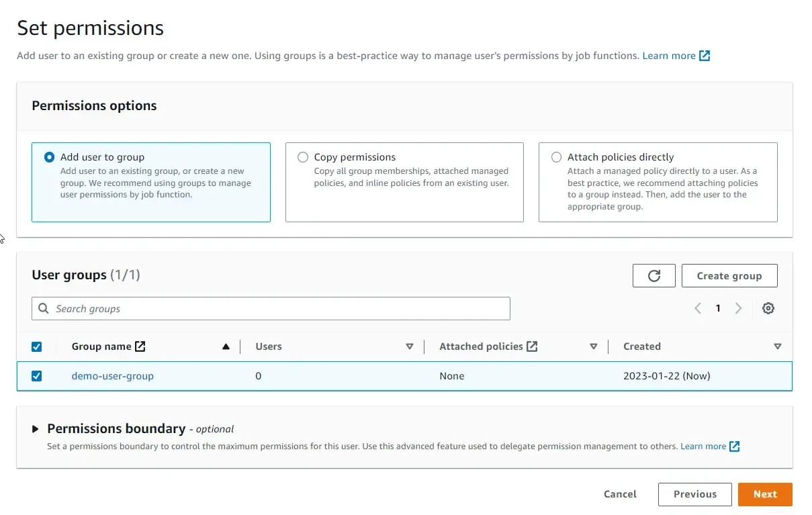Click the external link icon beside Attached policies
Viewport: 812px width, 515px height.
coord(532,346)
